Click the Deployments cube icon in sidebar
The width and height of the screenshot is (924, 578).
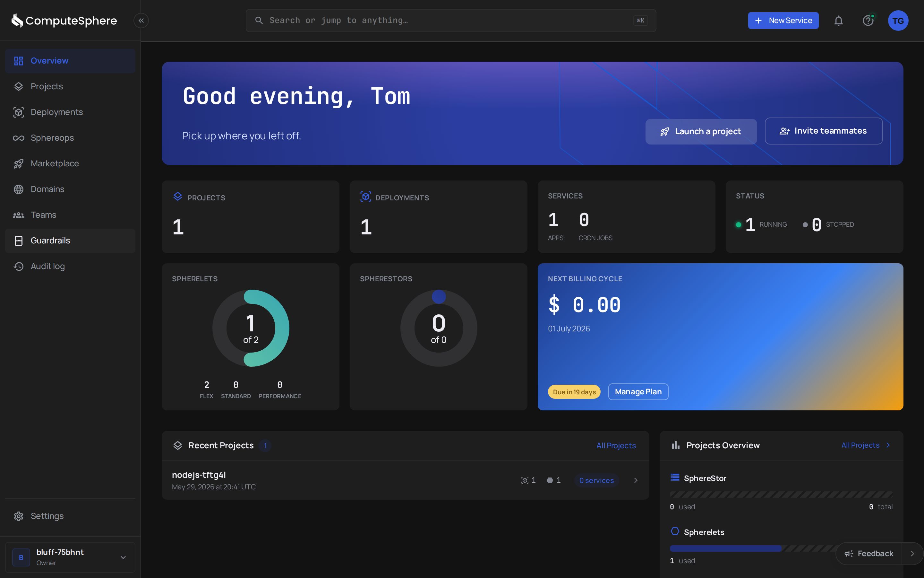point(19,112)
